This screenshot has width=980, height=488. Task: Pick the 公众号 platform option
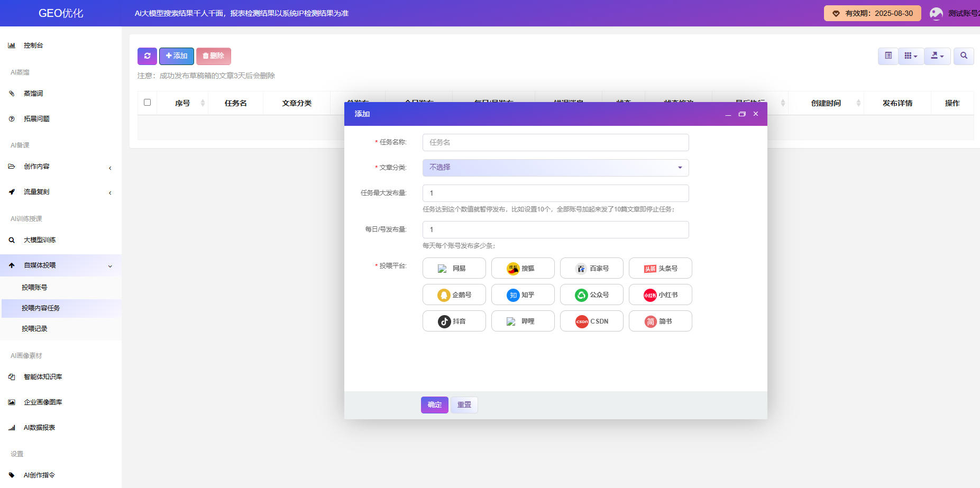pos(591,294)
